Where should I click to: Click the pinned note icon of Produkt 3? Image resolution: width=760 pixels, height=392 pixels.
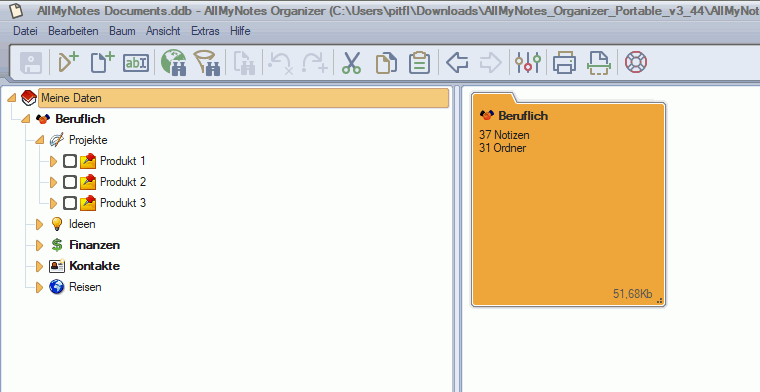88,203
